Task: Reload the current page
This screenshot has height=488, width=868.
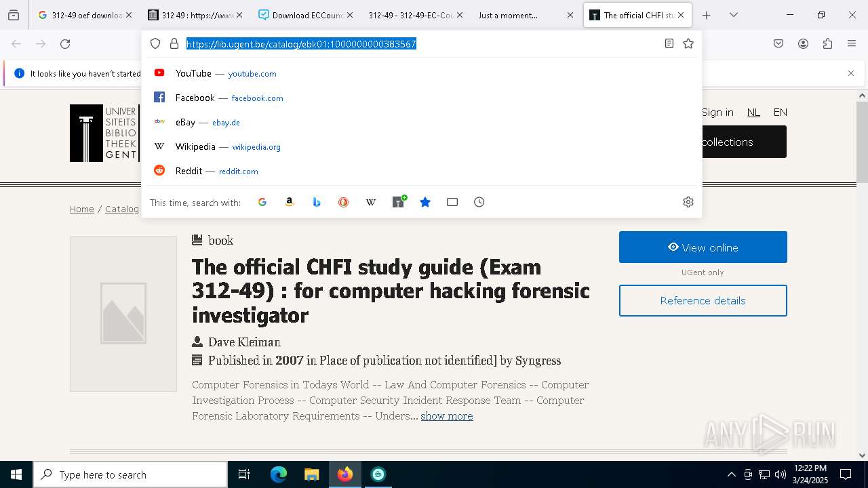Action: 65,44
